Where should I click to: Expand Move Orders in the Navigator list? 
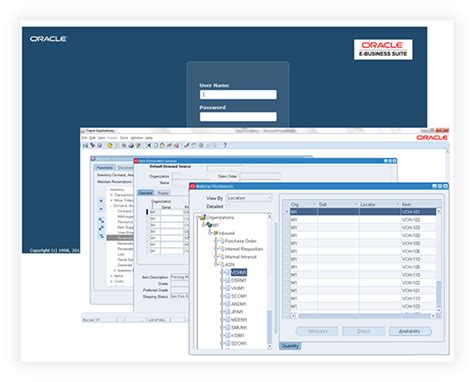coord(111,200)
